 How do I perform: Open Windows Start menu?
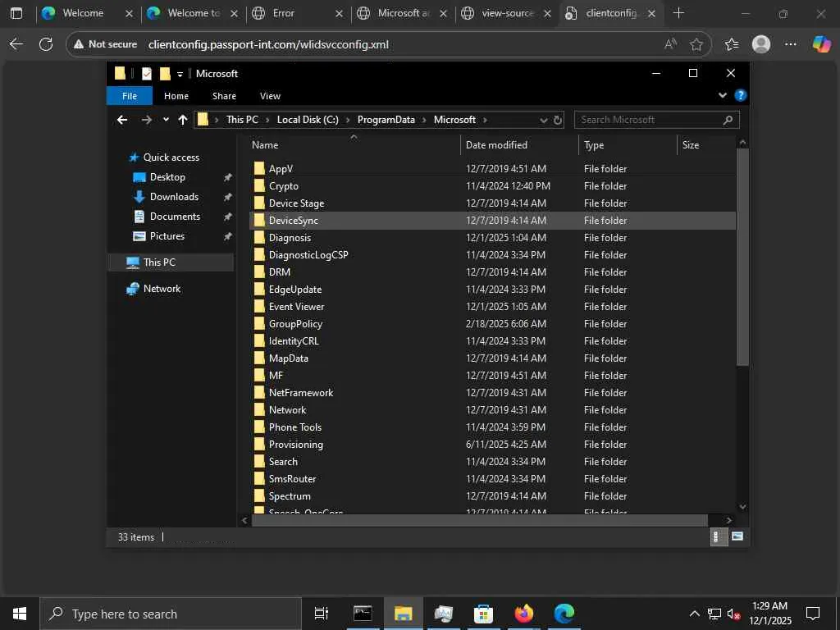[20, 614]
